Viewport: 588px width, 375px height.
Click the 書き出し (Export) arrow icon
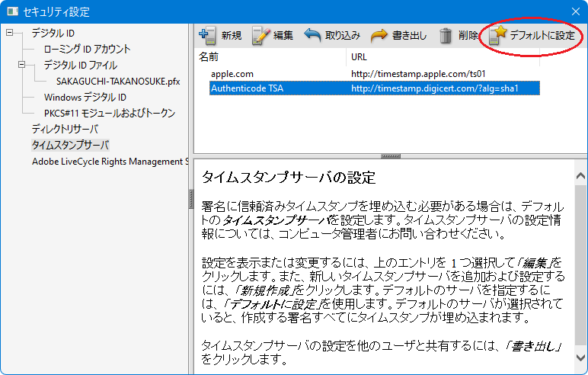[379, 35]
